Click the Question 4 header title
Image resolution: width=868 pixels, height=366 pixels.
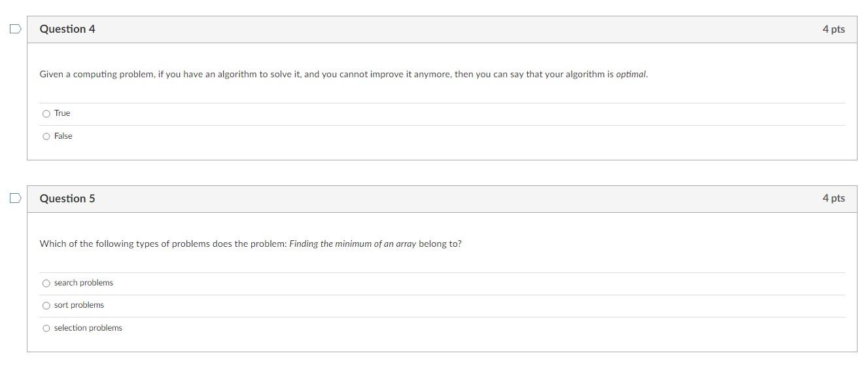coord(67,29)
